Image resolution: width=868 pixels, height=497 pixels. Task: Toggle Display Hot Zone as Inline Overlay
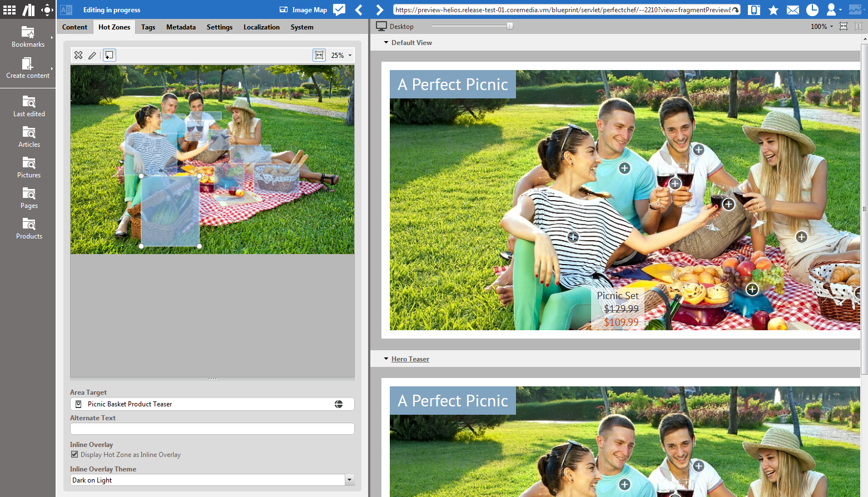(x=75, y=454)
